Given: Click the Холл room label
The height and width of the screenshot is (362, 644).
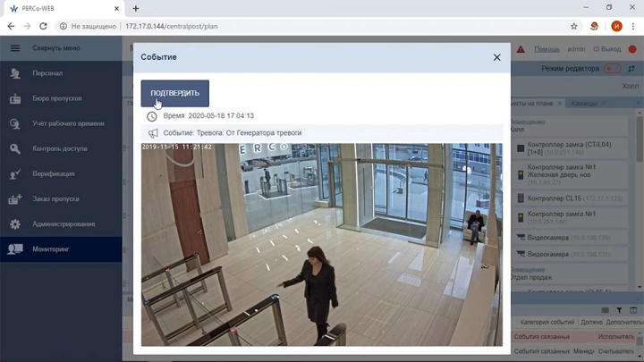Looking at the screenshot, I should (x=630, y=86).
